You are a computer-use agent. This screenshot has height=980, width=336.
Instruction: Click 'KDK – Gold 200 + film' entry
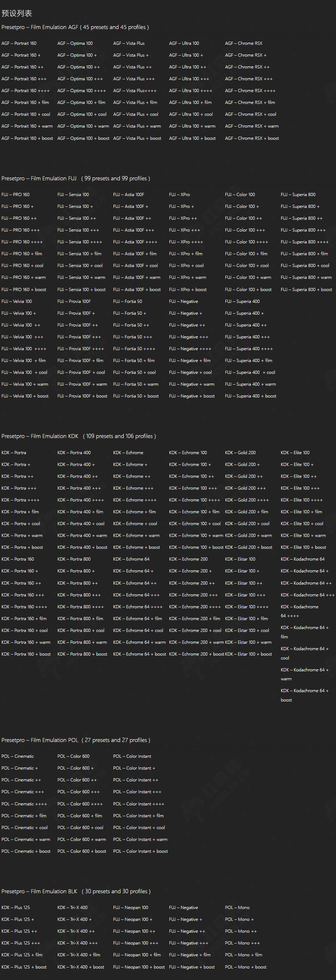247,512
